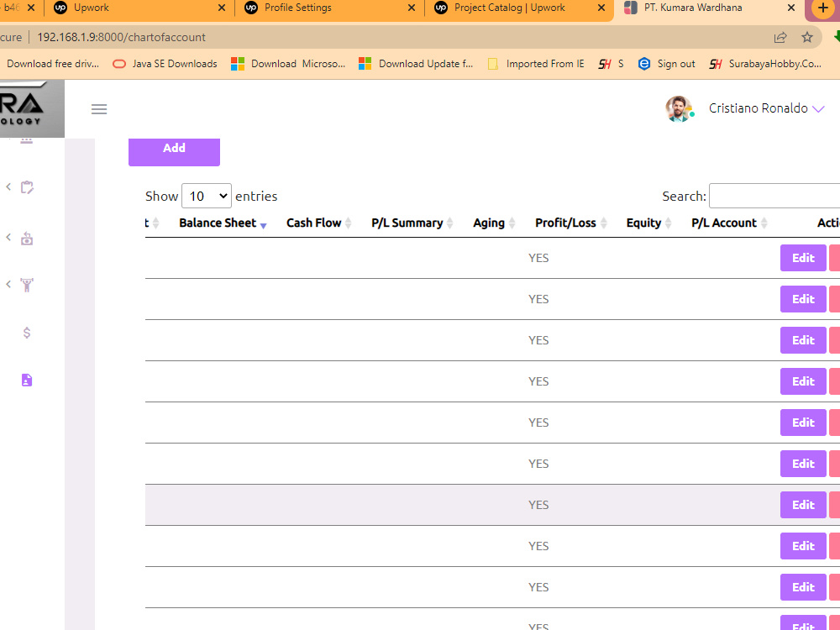Expand weightlifter sidebar submenu chevron
Screen dimensions: 840x630
pyautogui.click(x=8, y=284)
